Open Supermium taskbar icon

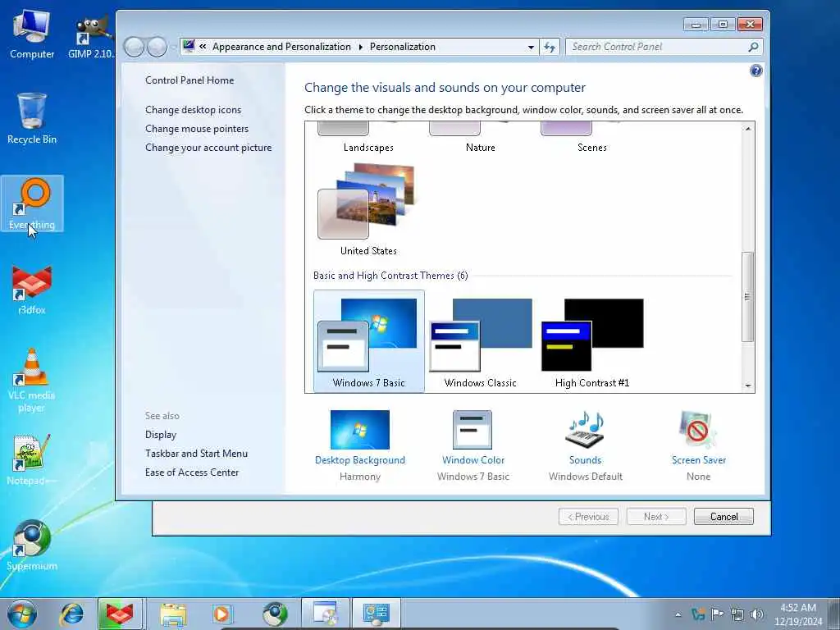[x=275, y=614]
